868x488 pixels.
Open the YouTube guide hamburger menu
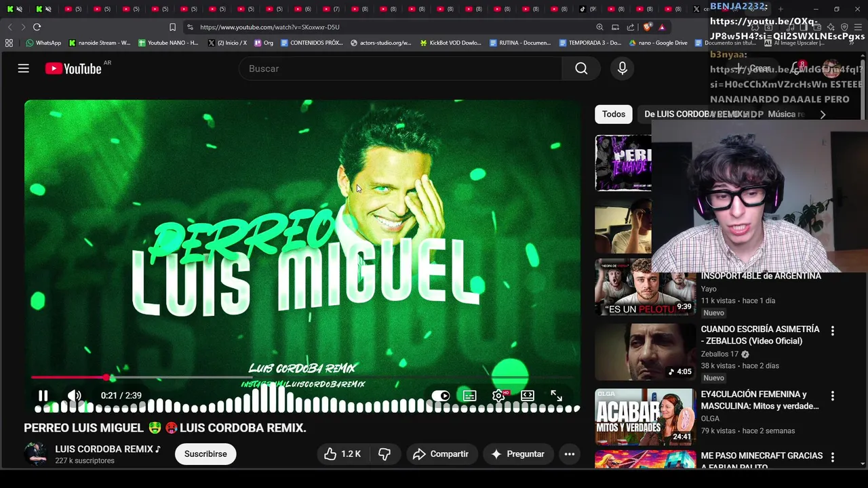(23, 68)
